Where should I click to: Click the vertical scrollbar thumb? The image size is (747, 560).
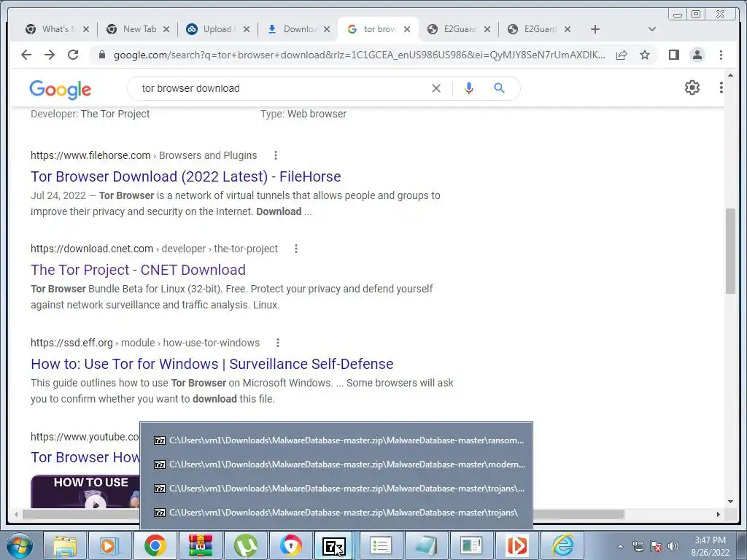click(x=730, y=251)
